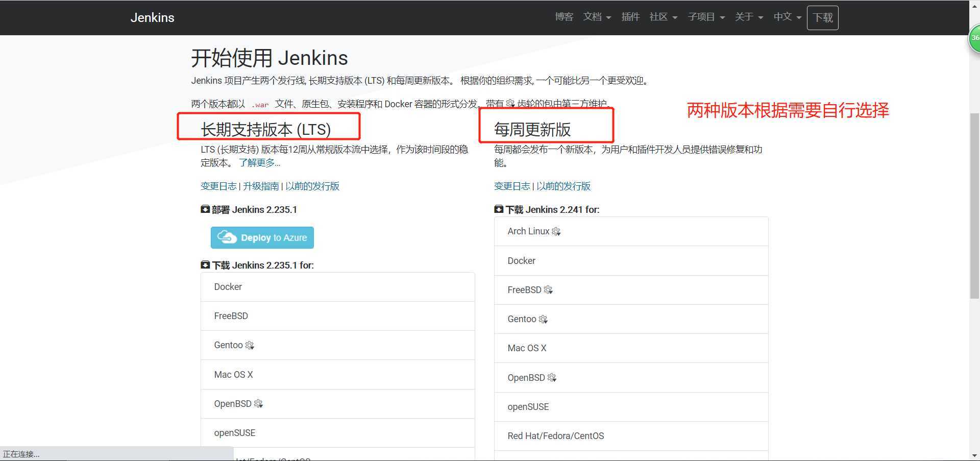Screen dimensions: 980x461
Task: Select Docker in LTS download list
Action: click(x=338, y=287)
